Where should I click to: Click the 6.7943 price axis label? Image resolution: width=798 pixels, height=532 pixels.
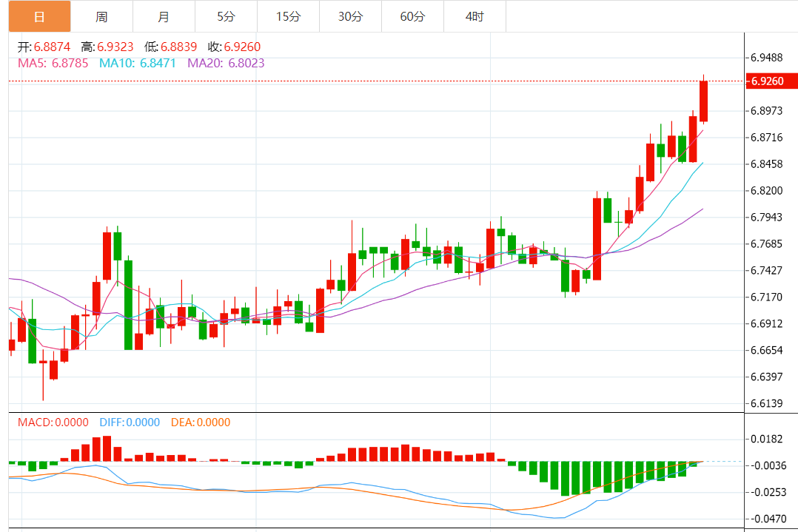[x=766, y=218]
